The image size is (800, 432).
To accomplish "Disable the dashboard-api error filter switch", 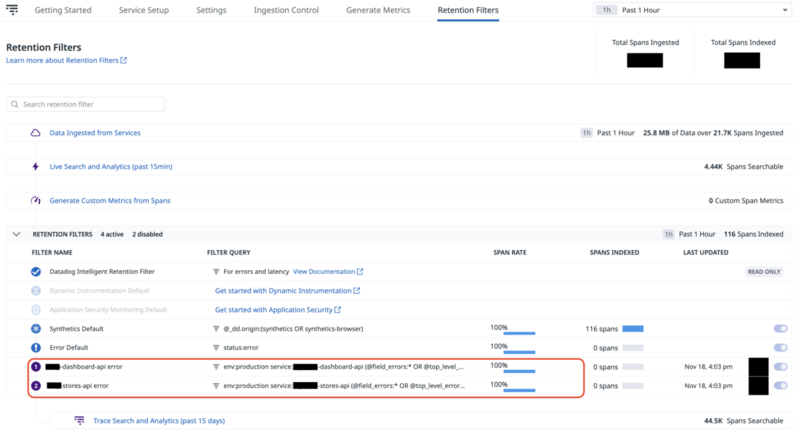I will pos(781,366).
